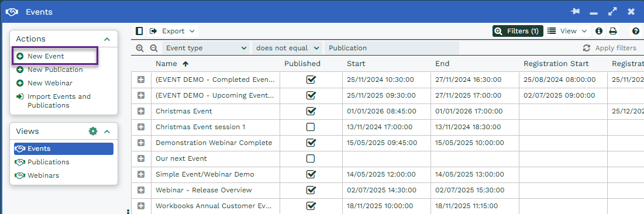
Task: Sort by the Published column header
Action: coord(302,64)
